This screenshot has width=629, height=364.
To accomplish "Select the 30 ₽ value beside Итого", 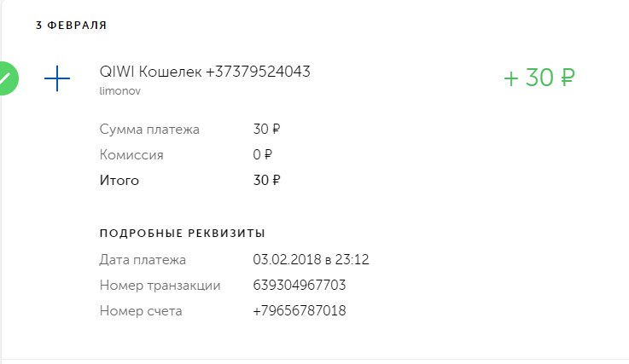I will [266, 180].
